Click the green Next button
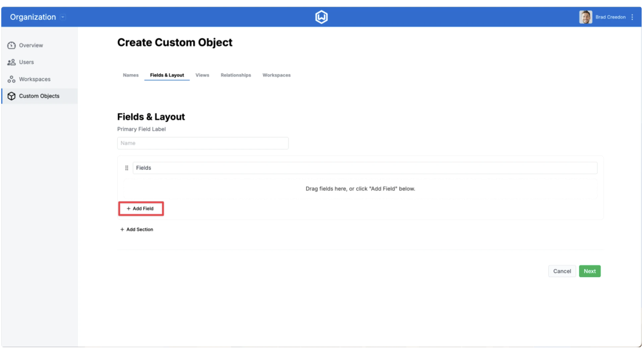Screen dimensions: 644x349 pyautogui.click(x=590, y=271)
